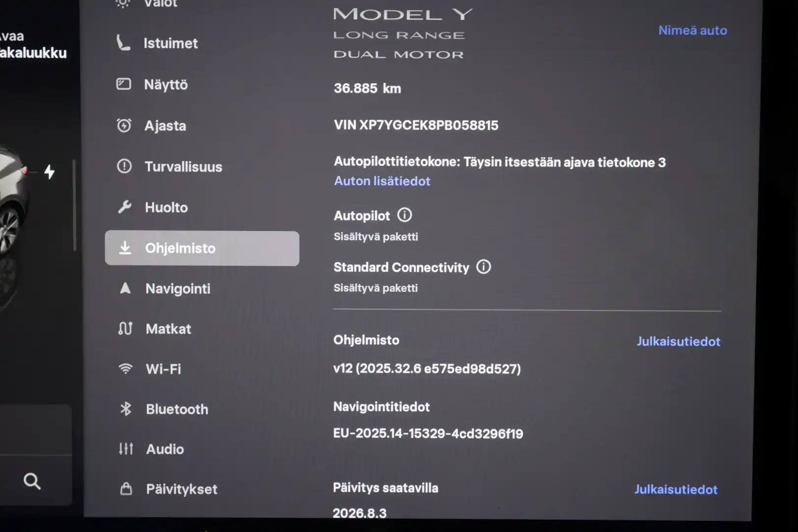Click the Dual Motor subtitle text
The height and width of the screenshot is (532, 798).
(x=399, y=55)
